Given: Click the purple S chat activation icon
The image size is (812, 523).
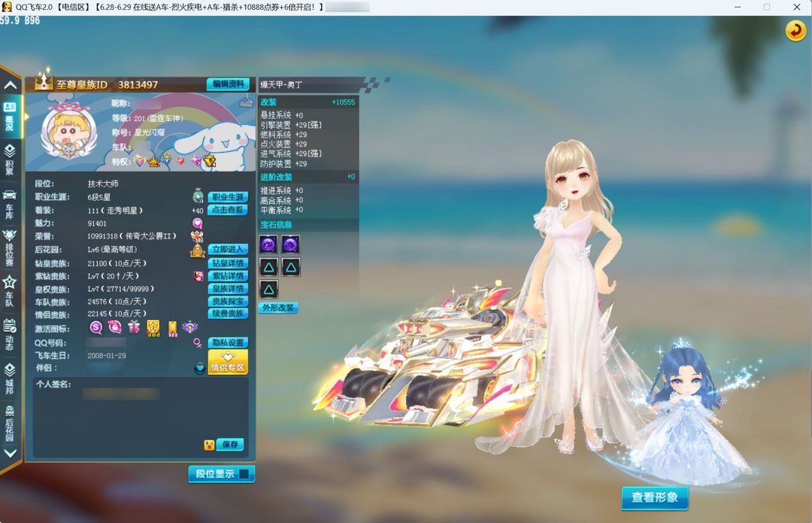Looking at the screenshot, I should (x=95, y=327).
